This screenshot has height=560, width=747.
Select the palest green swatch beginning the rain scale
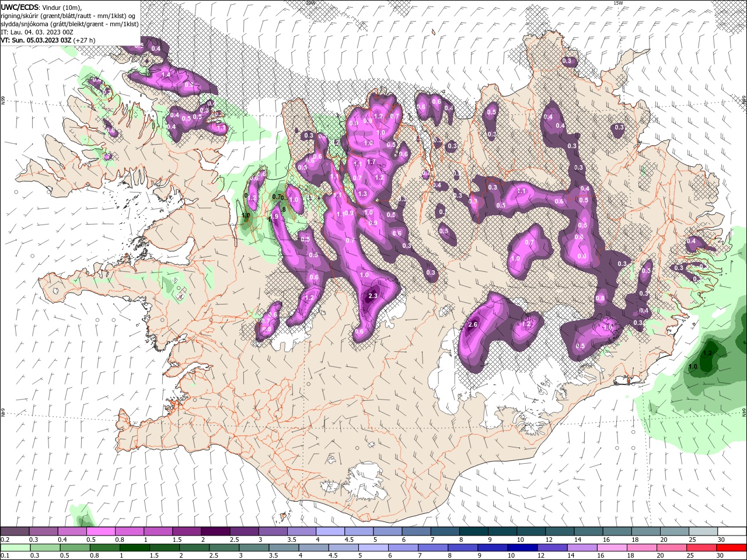pyautogui.click(x=15, y=548)
